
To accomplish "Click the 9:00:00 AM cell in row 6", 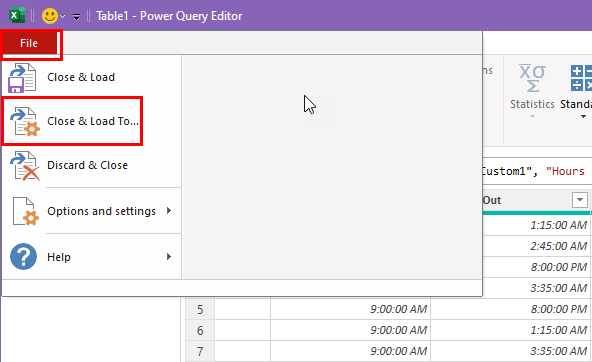I will (x=350, y=331).
